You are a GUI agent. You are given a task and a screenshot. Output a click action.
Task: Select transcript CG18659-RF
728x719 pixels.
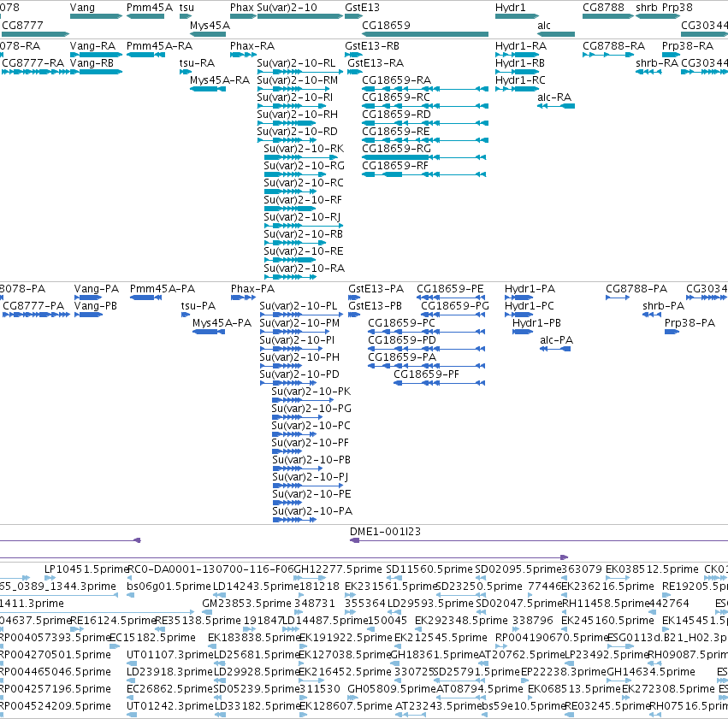424,174
